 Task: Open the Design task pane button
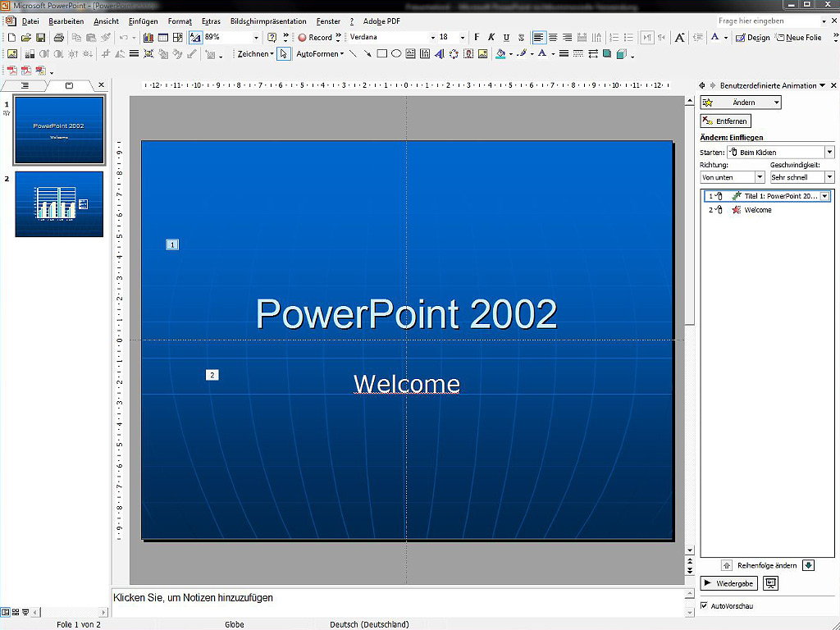coord(753,38)
